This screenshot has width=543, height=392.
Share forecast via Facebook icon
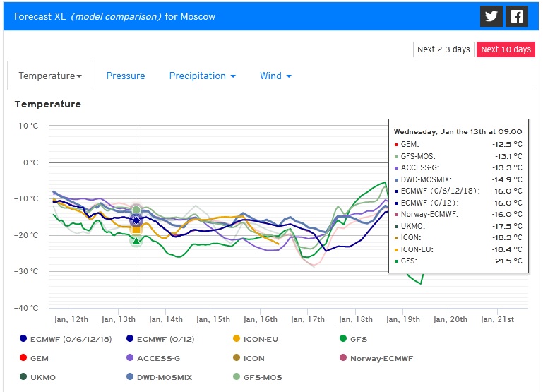(x=517, y=16)
